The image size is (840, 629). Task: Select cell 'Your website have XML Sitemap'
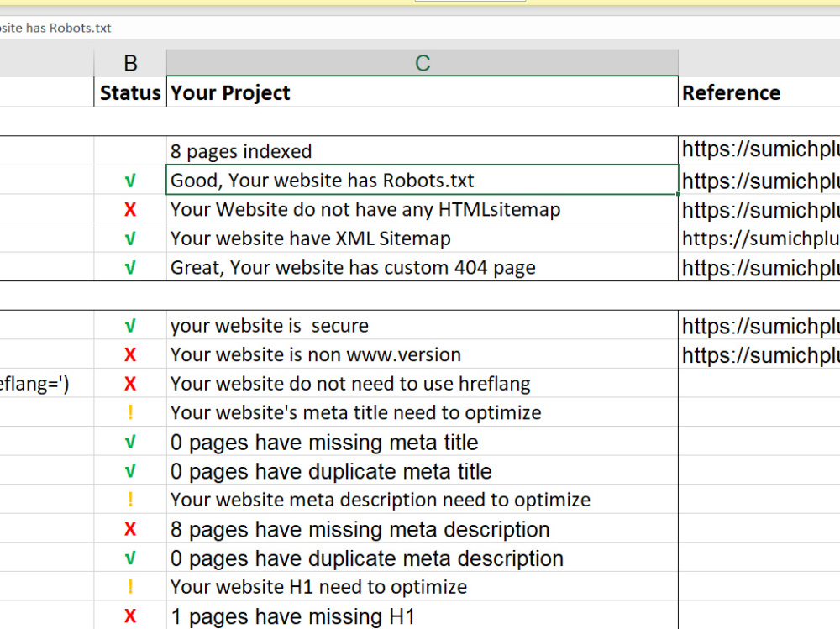[423, 238]
